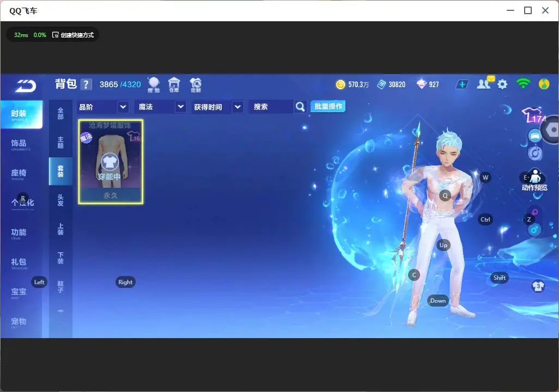559x392 pixels.
Task: Open the 定制 customization icon
Action: tap(196, 85)
